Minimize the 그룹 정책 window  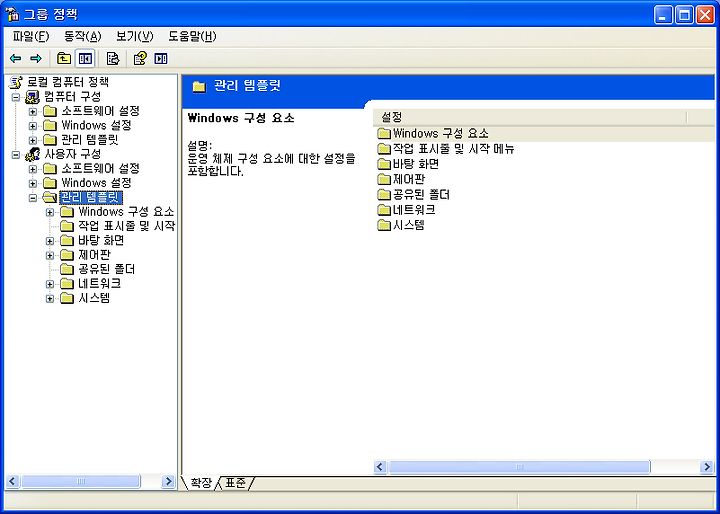(x=663, y=15)
